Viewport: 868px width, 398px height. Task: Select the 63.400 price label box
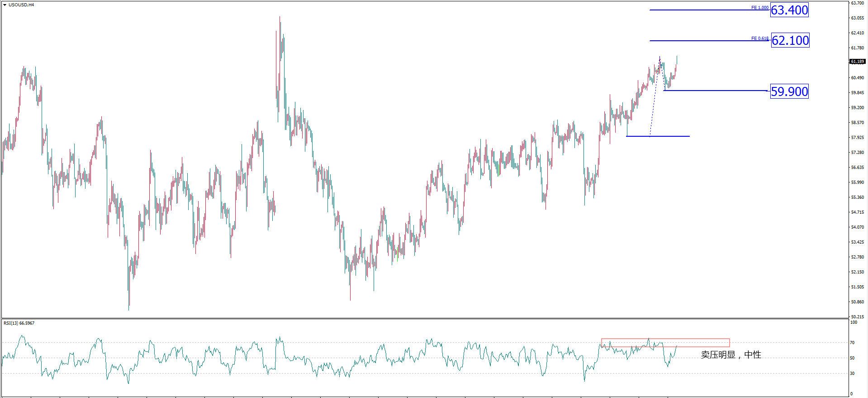click(x=789, y=10)
